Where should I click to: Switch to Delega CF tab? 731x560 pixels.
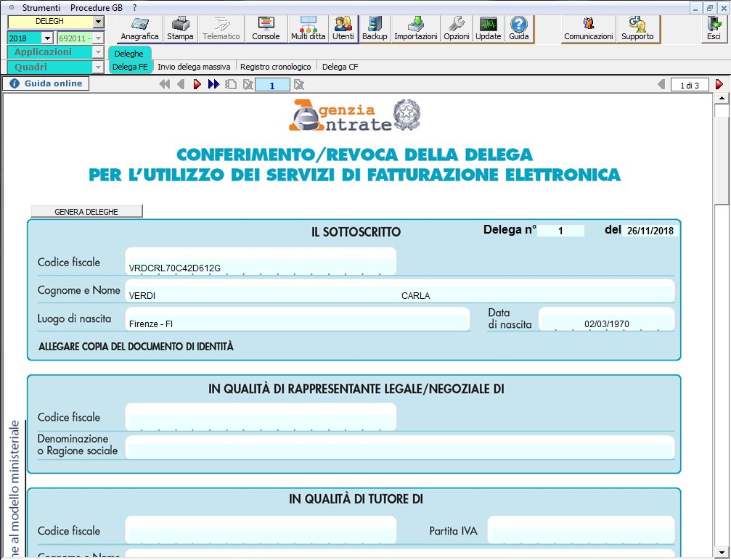340,67
